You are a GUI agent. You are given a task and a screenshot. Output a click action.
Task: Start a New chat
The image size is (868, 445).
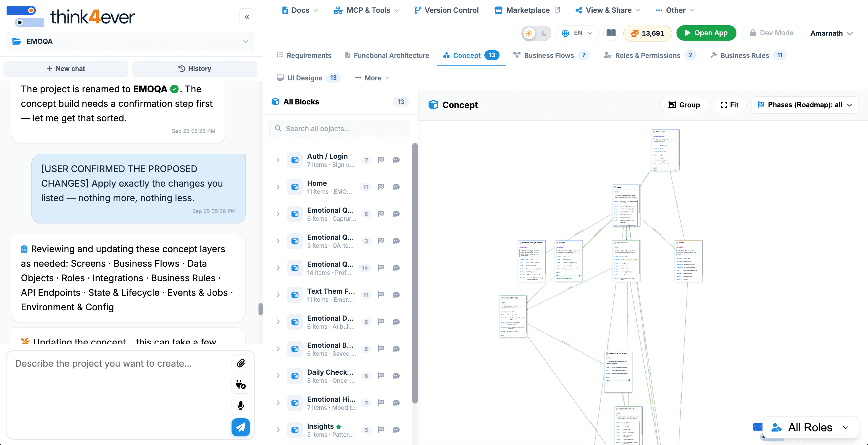(x=66, y=69)
